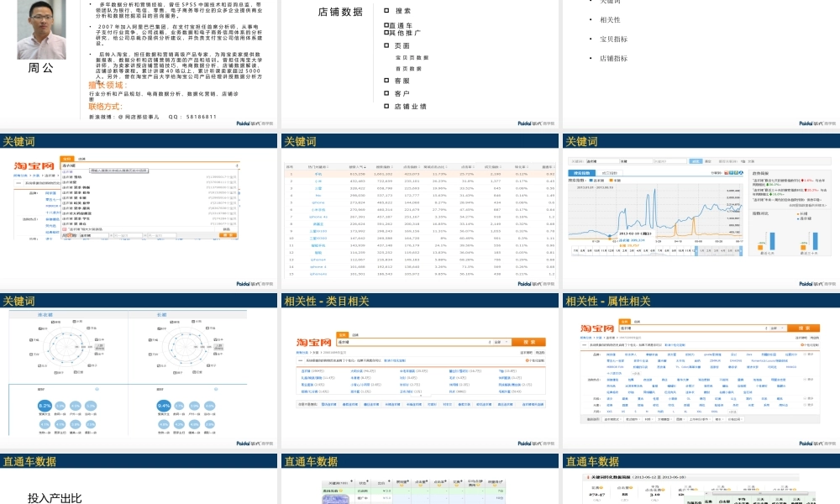Click the Taobao logo in 相关性 - 类目相关 slide

tap(315, 343)
